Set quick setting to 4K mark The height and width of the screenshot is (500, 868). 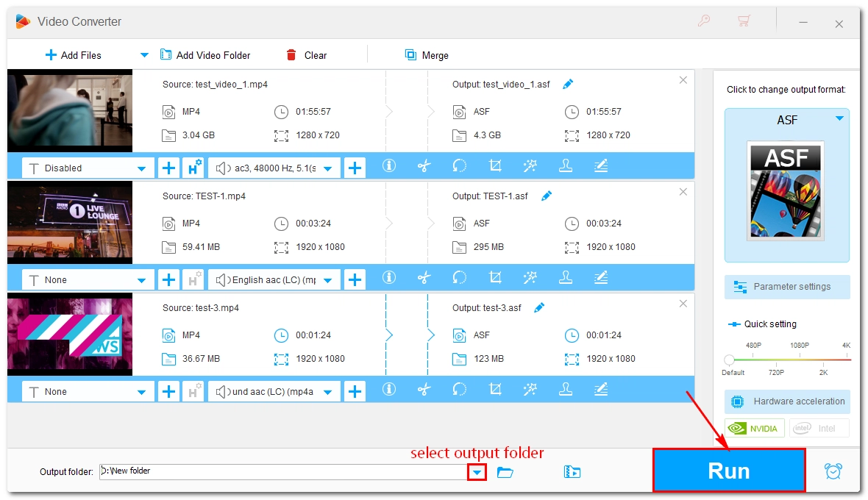coord(847,345)
